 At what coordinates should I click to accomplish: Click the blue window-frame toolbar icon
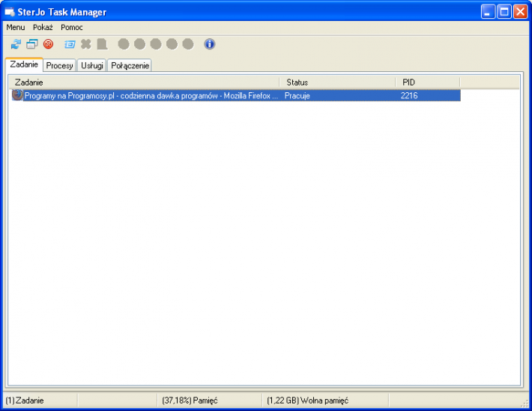(70, 44)
